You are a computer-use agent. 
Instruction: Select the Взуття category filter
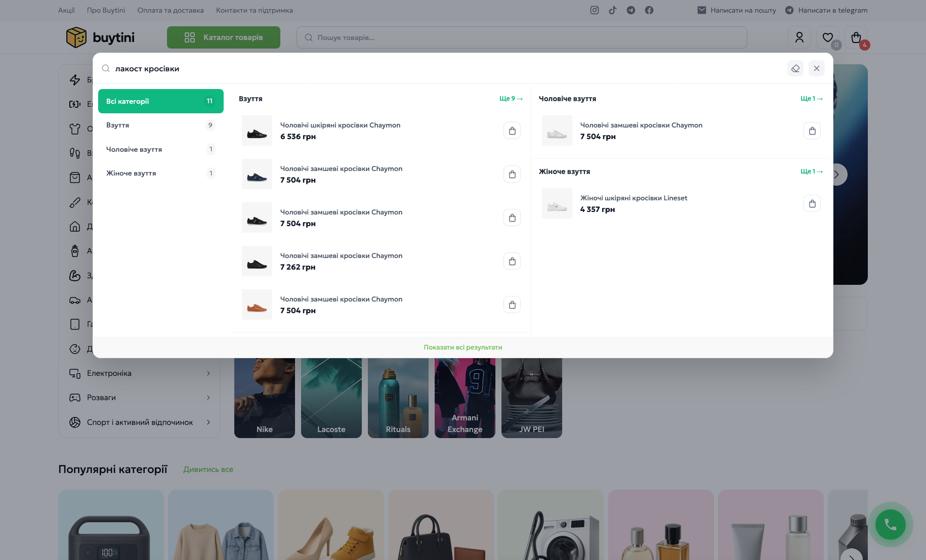click(x=161, y=125)
